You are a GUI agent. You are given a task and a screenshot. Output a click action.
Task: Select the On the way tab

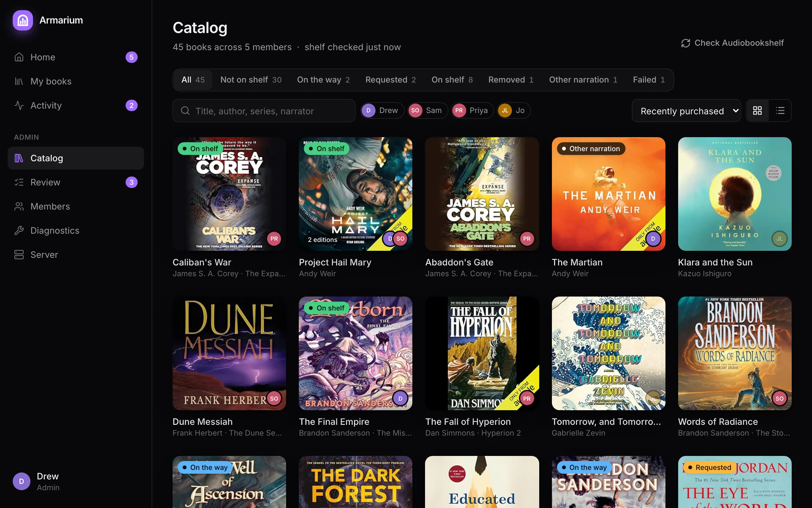pos(323,80)
